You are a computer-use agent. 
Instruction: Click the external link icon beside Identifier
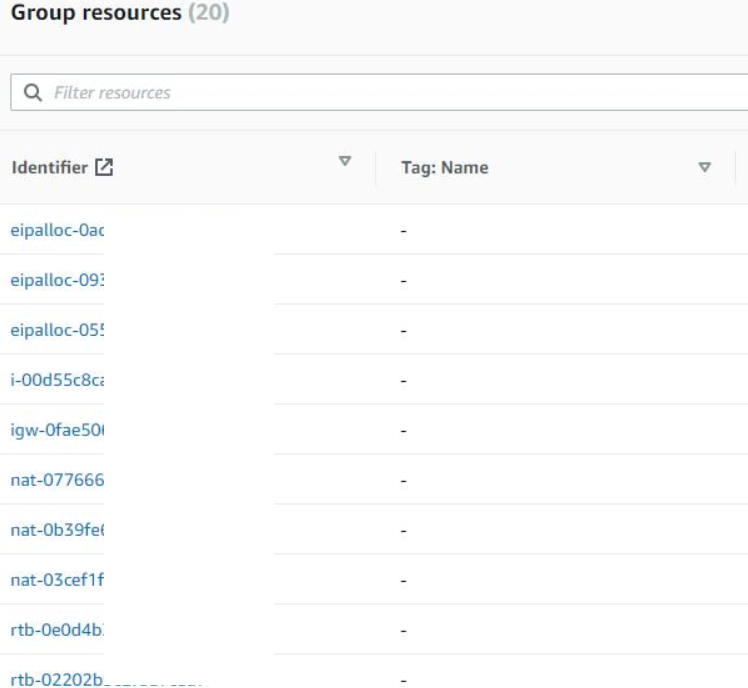(x=104, y=167)
